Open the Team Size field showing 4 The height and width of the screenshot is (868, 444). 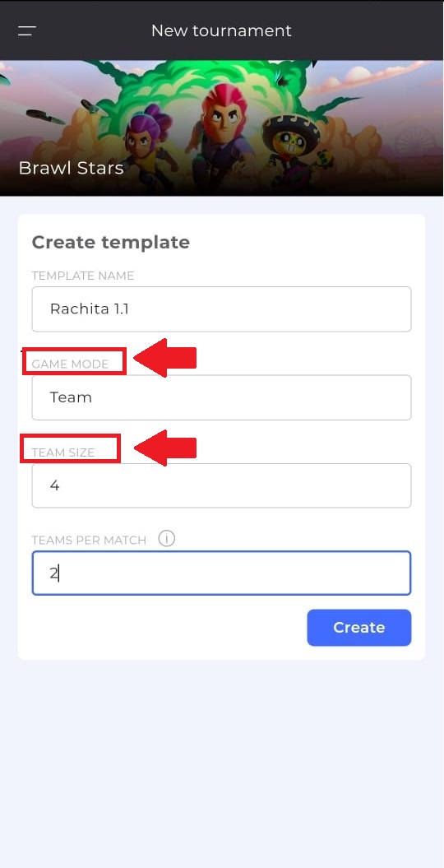tap(221, 485)
